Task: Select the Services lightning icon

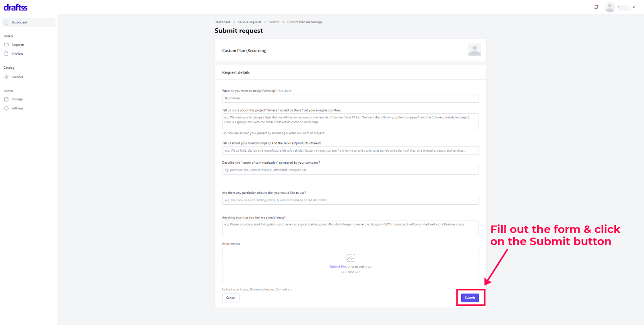Action: pos(6,77)
